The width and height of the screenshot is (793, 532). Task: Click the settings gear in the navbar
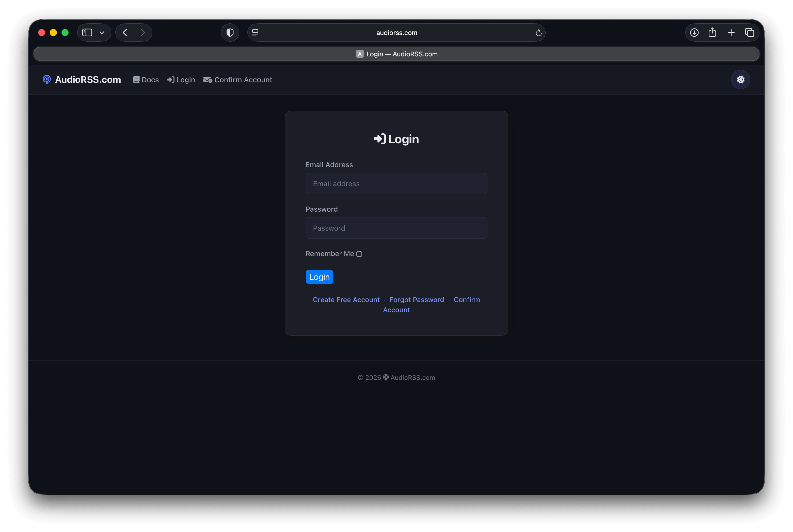click(x=740, y=79)
